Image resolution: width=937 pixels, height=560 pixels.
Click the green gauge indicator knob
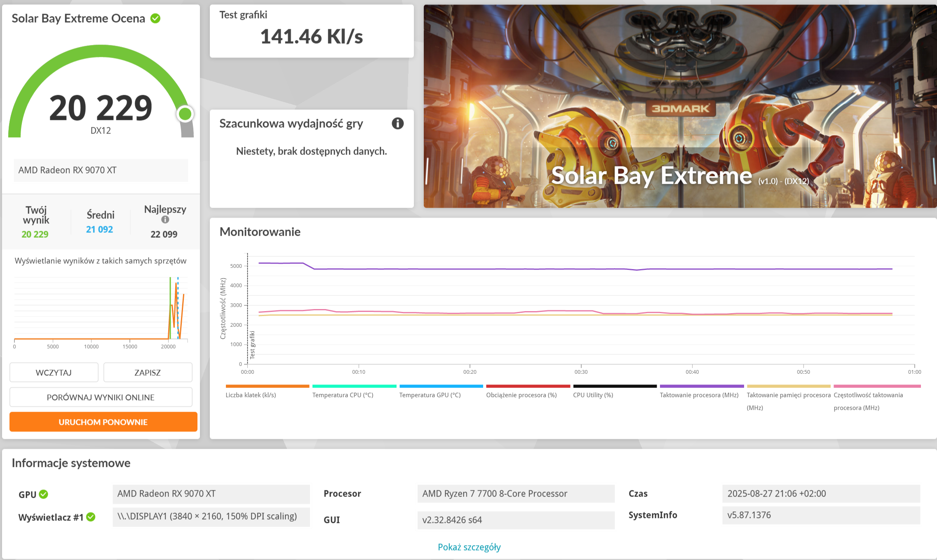tap(185, 114)
